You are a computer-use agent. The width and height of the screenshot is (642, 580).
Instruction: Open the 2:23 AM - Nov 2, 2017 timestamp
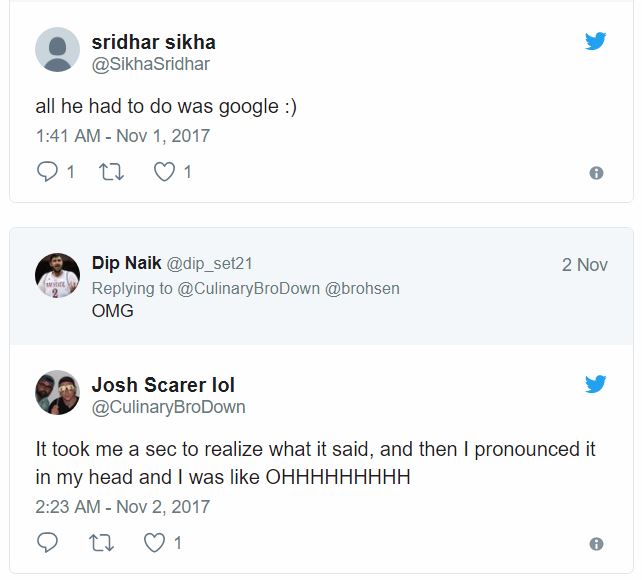[122, 506]
